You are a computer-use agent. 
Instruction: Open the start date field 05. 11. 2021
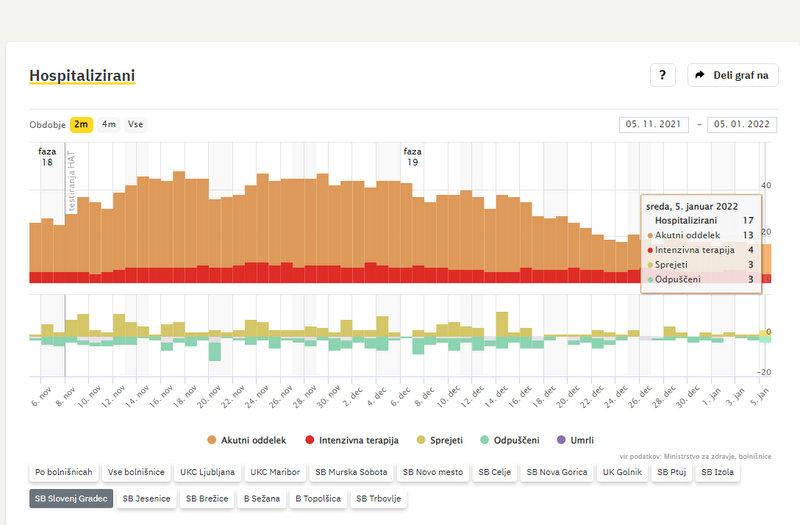coord(654,125)
